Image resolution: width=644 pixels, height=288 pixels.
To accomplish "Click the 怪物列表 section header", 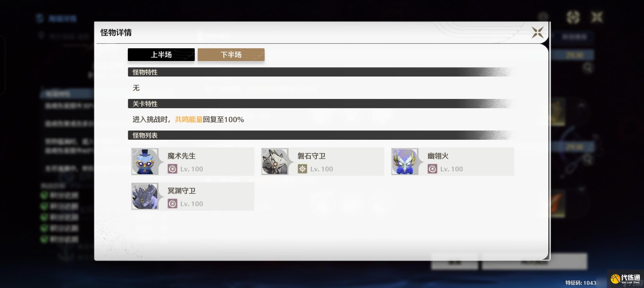I will coord(323,135).
